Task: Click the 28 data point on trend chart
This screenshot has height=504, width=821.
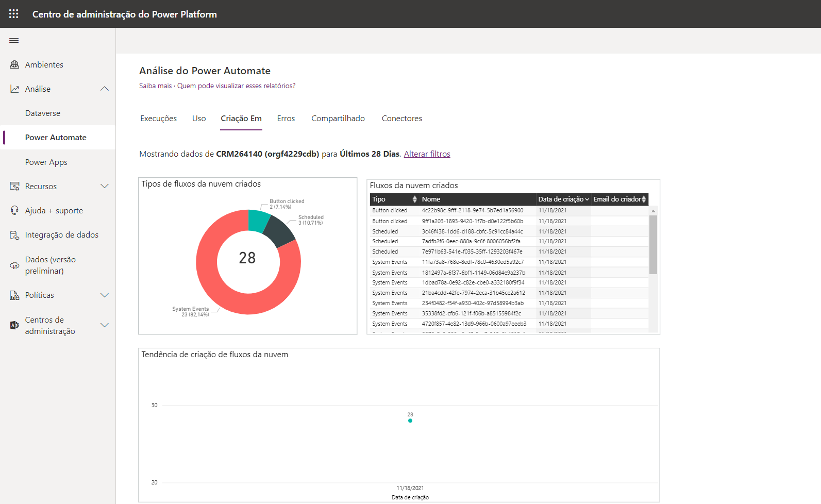Action: [x=410, y=421]
